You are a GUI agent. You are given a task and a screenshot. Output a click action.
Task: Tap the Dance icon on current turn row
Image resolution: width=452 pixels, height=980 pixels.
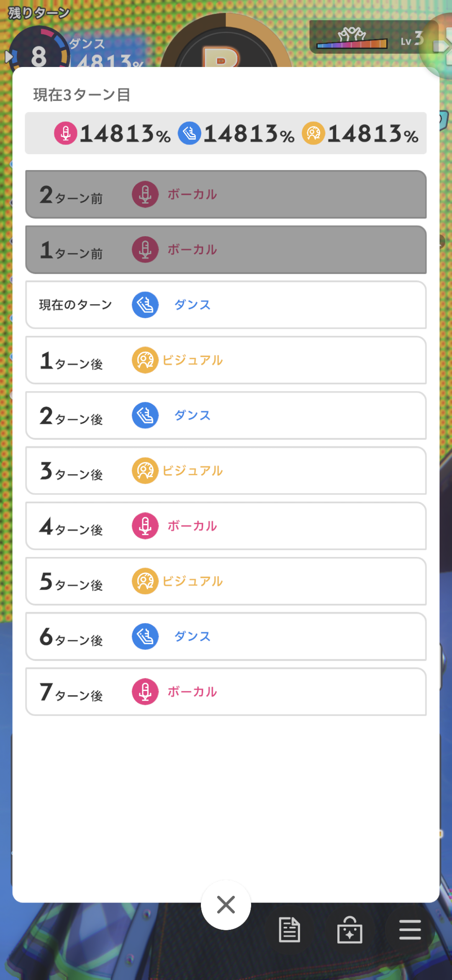click(145, 305)
